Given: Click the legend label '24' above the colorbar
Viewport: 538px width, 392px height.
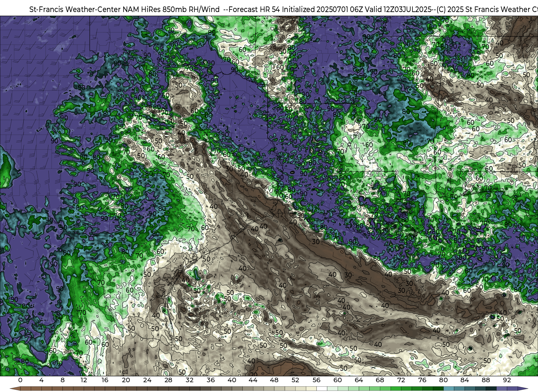Looking at the screenshot, I should click(147, 380).
